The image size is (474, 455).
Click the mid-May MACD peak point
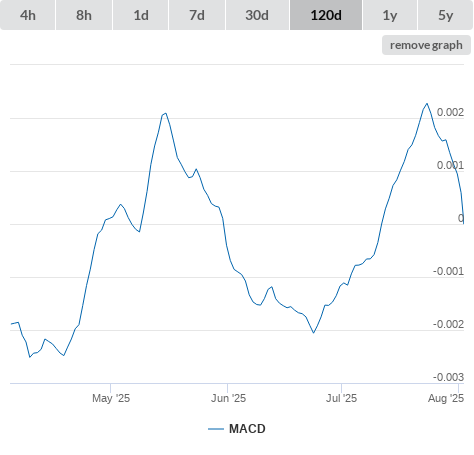coord(165,113)
